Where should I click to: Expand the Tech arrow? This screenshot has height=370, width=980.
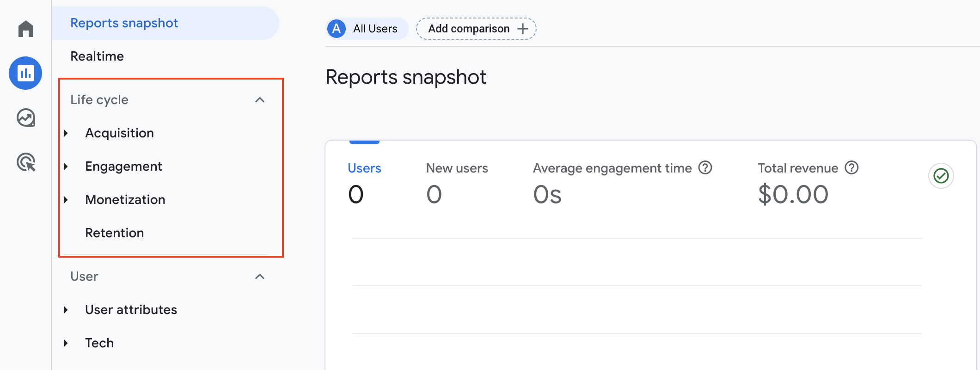(66, 343)
